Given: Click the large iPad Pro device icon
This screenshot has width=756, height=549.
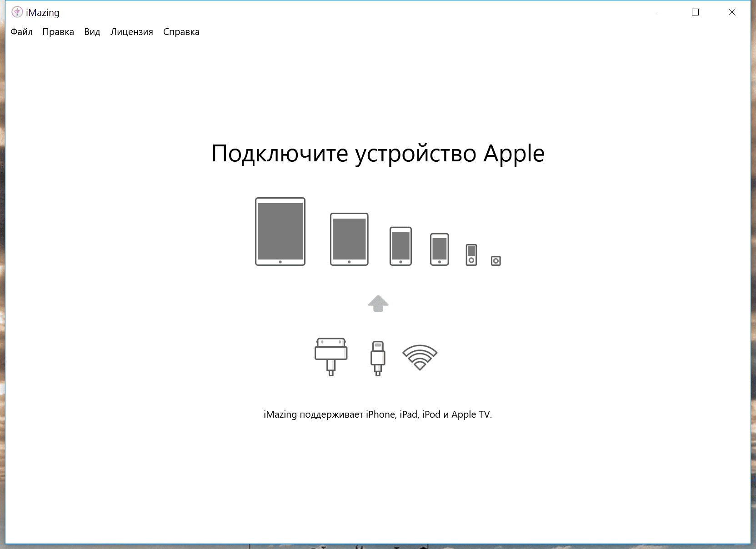Looking at the screenshot, I should pyautogui.click(x=280, y=231).
